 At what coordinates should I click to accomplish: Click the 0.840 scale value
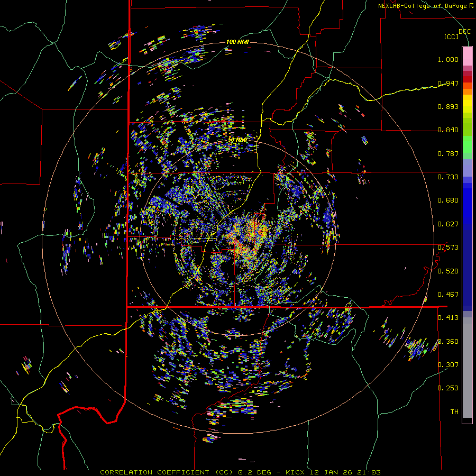pyautogui.click(x=448, y=130)
